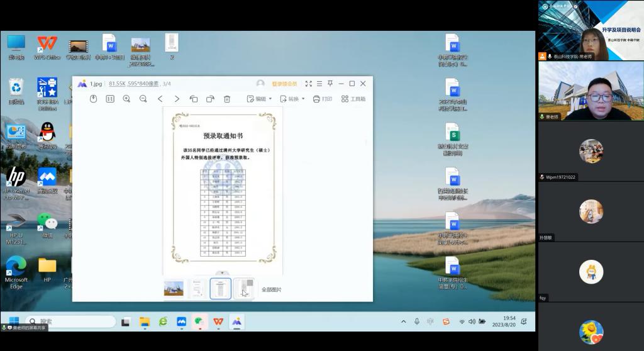This screenshot has height=351, width=644.
Task: Open the 工具箱 toolbox
Action: (353, 99)
